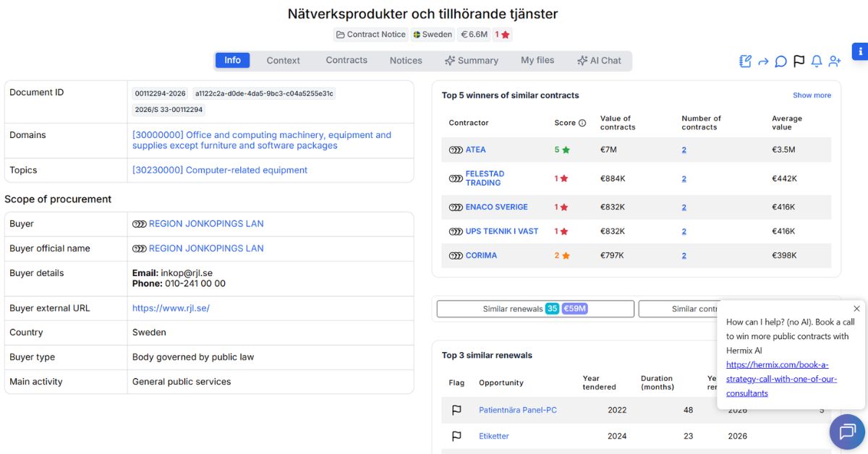Image resolution: width=868 pixels, height=454 pixels.
Task: Click the ATEA company logo icon
Action: 456,150
